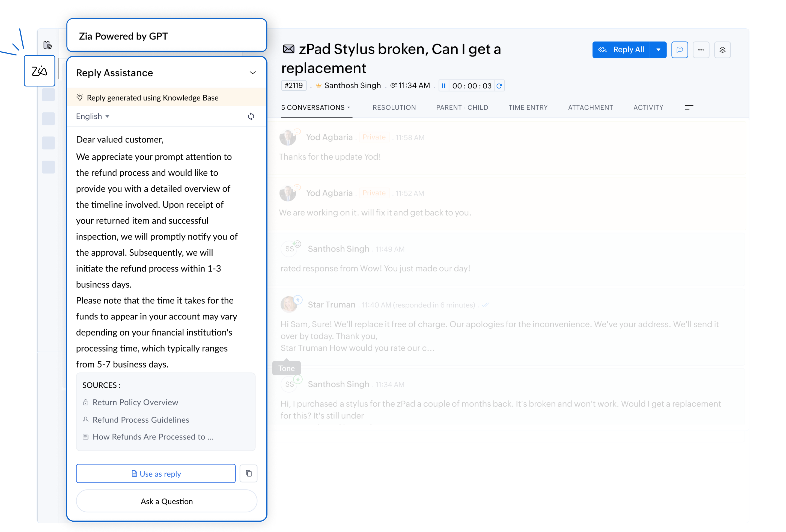
Task: Switch to the Resolution tab
Action: [394, 107]
